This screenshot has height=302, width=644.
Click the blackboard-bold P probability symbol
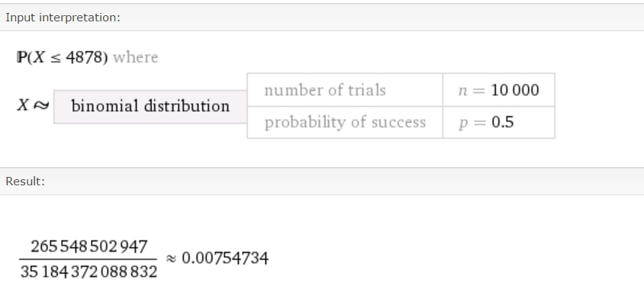(22, 57)
